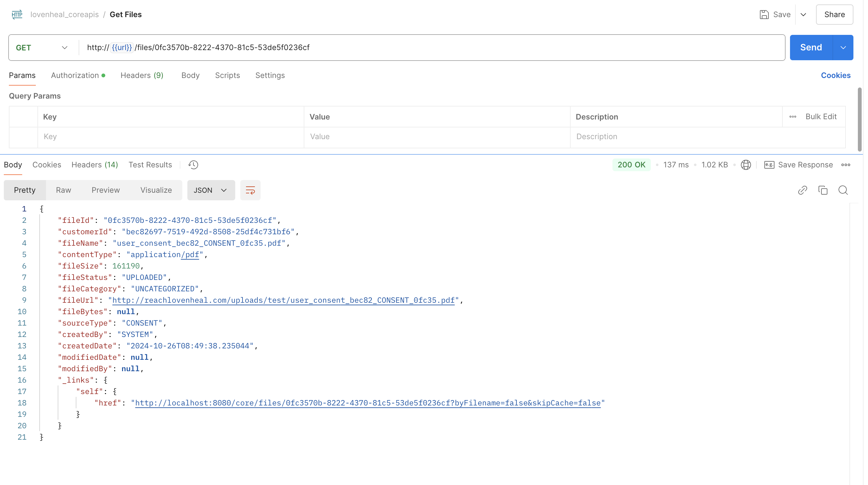Click the Save floppy disk icon
This screenshot has width=868, height=485.
tap(764, 15)
